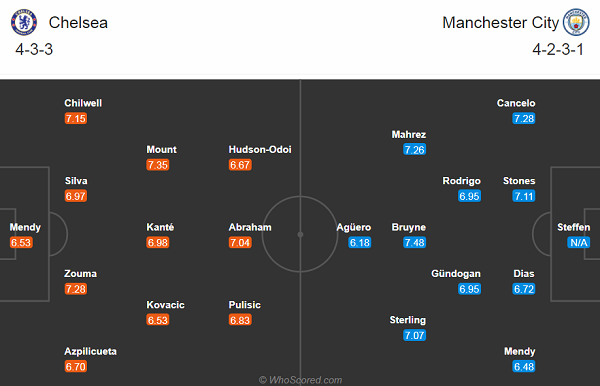
Task: Open the WhoScored.com watermark link
Action: click(300, 380)
